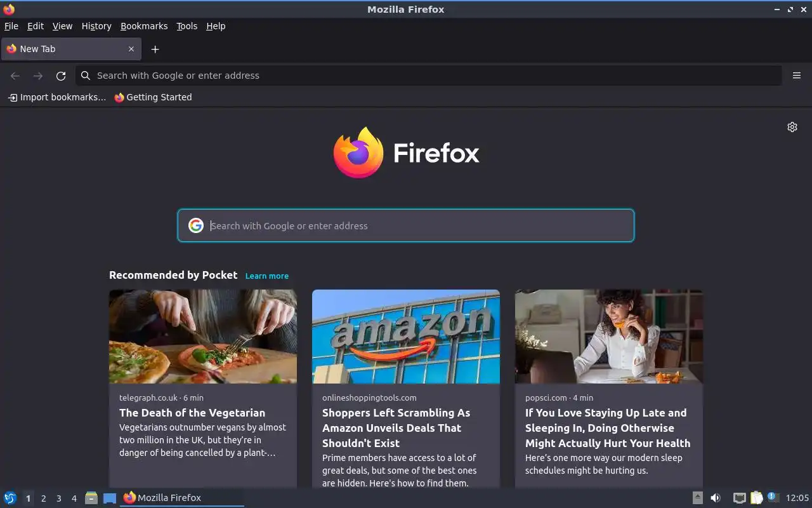Open the update notifier tray icon
Viewport: 812px width, 508px height.
coord(773,497)
